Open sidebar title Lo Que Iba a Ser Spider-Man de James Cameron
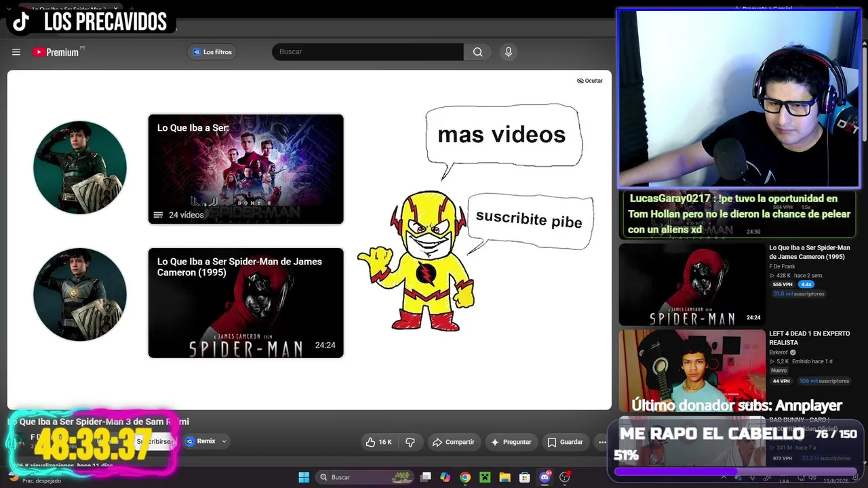The width and height of the screenshot is (868, 488). coord(810,252)
